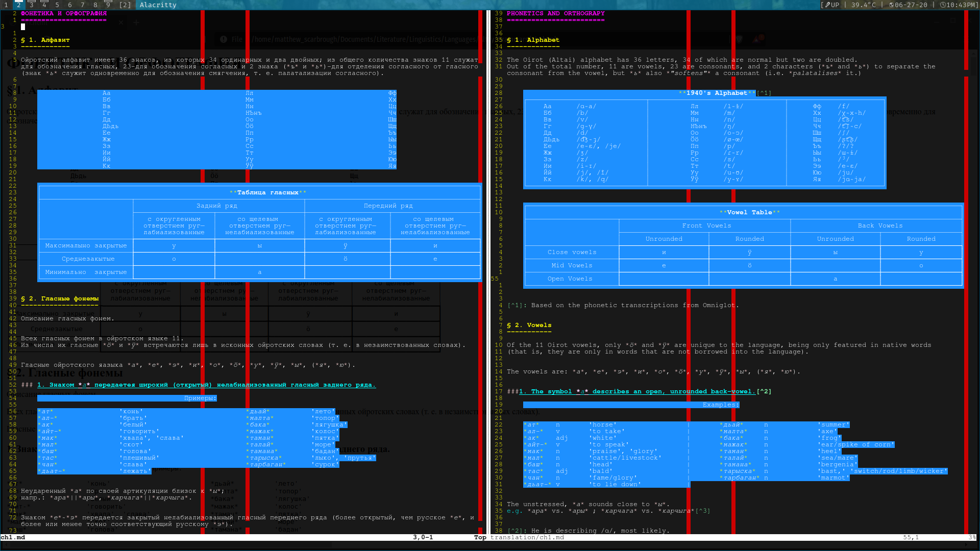Click the 'сурок' gloss in left pane
The width and height of the screenshot is (980, 551).
325,464
